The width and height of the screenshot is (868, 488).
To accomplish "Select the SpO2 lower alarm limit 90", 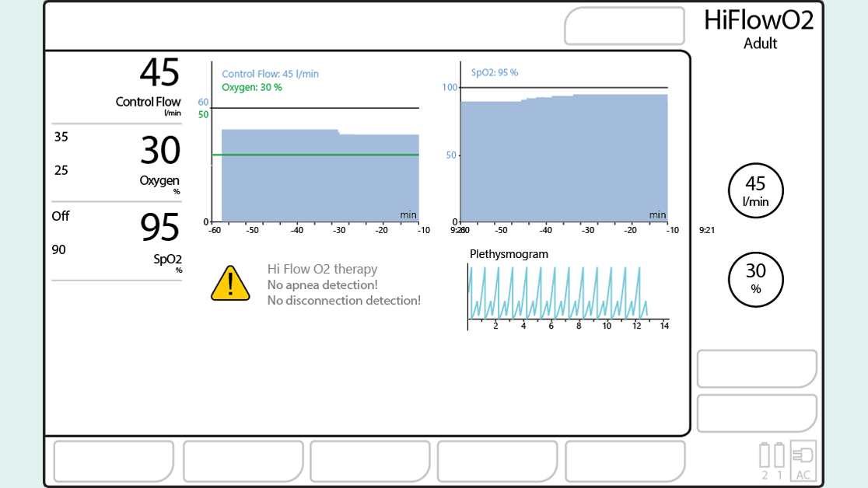I will click(59, 249).
